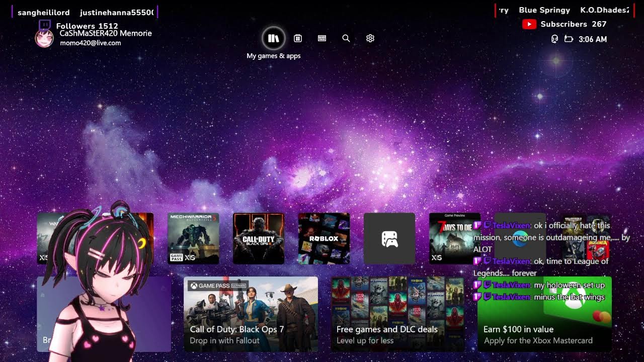Open the Settings gear icon
The height and width of the screenshot is (362, 644).
[x=370, y=38]
